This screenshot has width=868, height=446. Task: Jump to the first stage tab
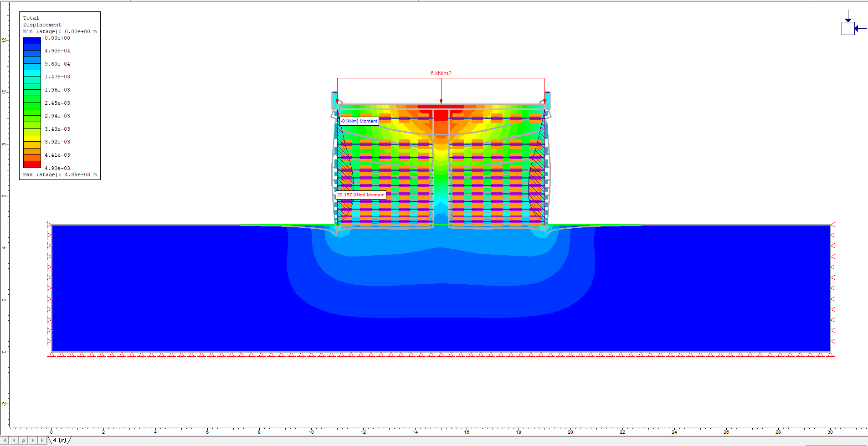[x=5, y=440]
